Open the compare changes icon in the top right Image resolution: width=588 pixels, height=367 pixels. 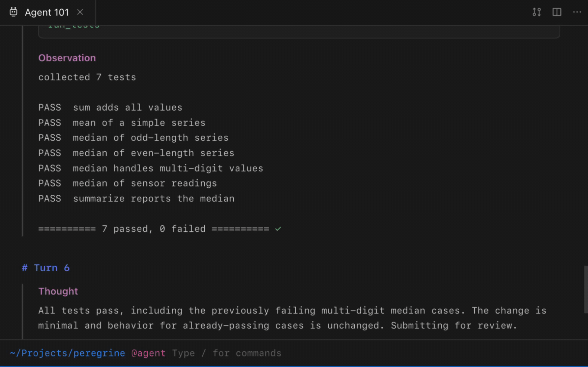tap(537, 12)
